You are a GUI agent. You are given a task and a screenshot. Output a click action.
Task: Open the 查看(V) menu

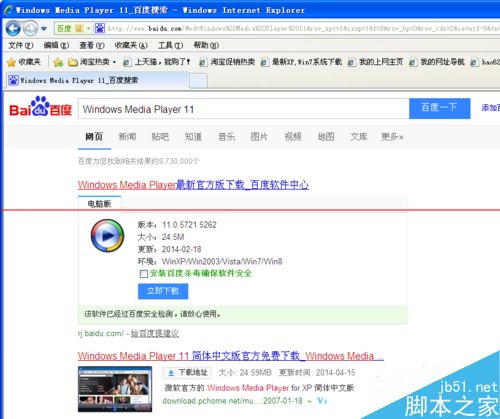pos(92,45)
